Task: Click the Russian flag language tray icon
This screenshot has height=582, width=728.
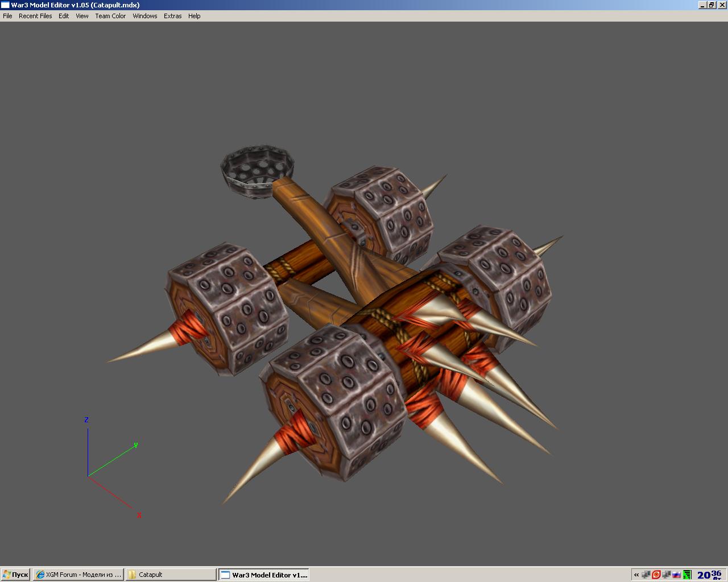Action: (676, 575)
